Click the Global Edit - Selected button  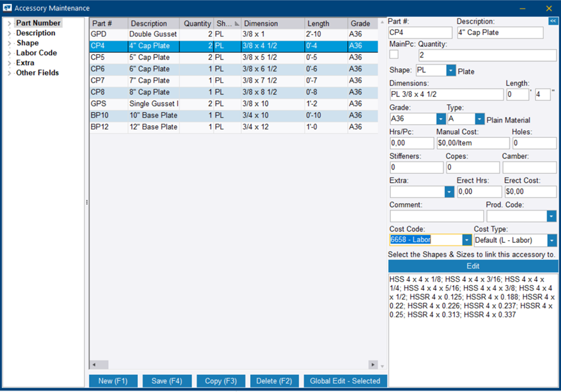345,381
